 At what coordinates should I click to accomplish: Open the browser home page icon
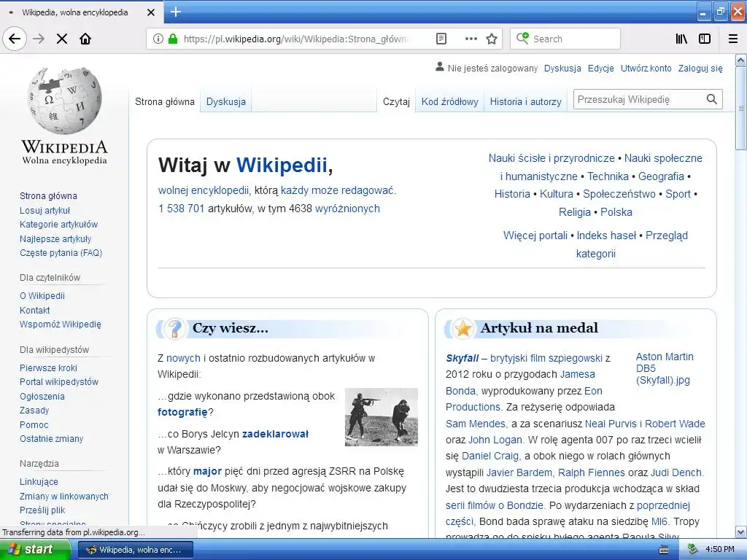click(x=85, y=39)
